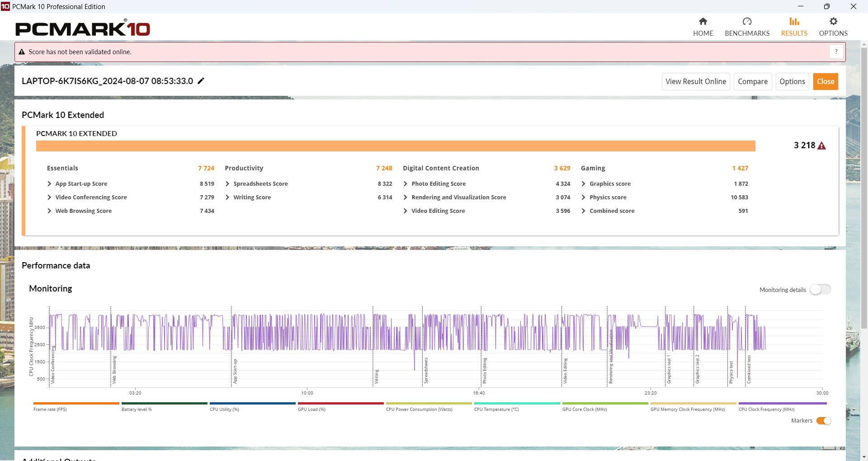The image size is (868, 461).
Task: Click the result name LAPTOP-6K7IS6KG text
Action: (x=107, y=81)
